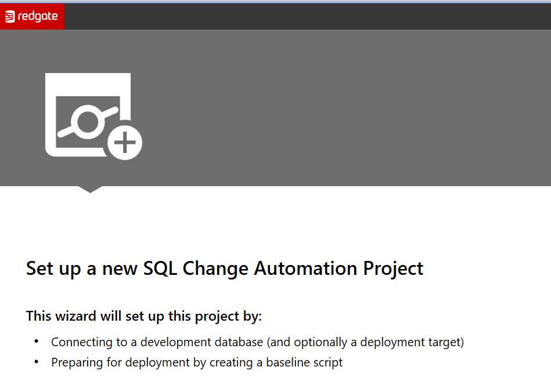The height and width of the screenshot is (392, 551).
Task: Click the database glyph in the redgate logo
Action: click(x=10, y=17)
